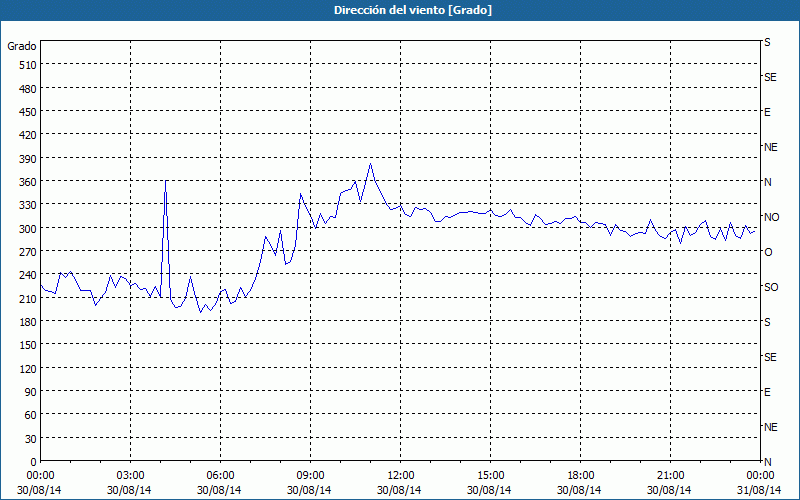Click the 510 value on the degree axis
Image resolution: width=800 pixels, height=500 pixels.
[29, 65]
